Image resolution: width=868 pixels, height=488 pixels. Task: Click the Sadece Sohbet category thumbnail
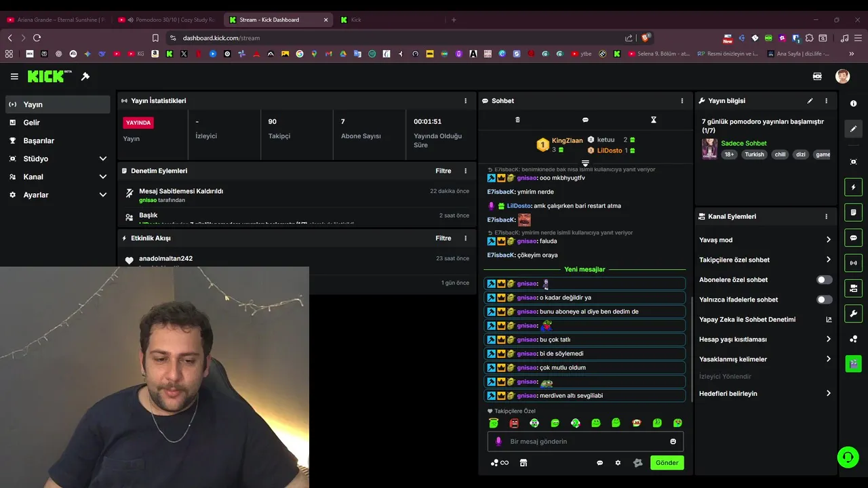[709, 149]
